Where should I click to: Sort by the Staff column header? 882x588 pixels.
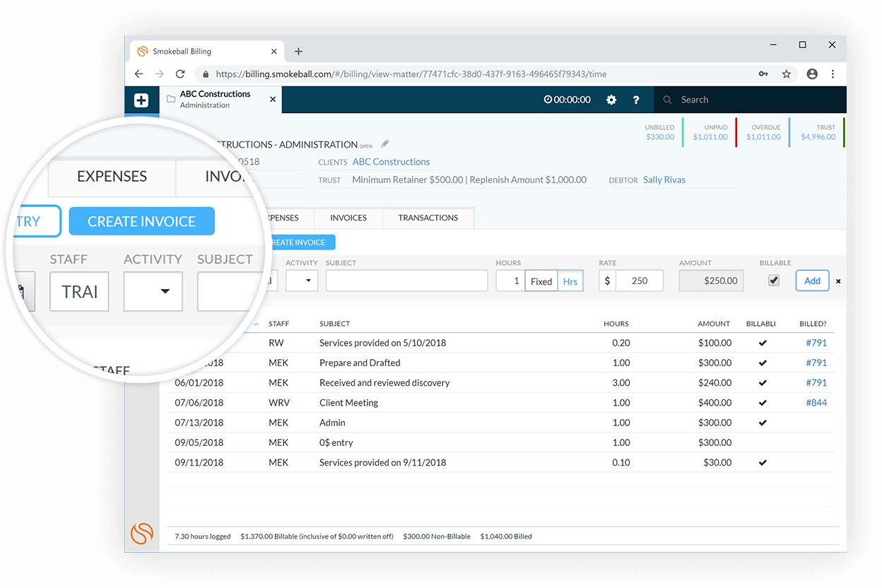pos(278,324)
